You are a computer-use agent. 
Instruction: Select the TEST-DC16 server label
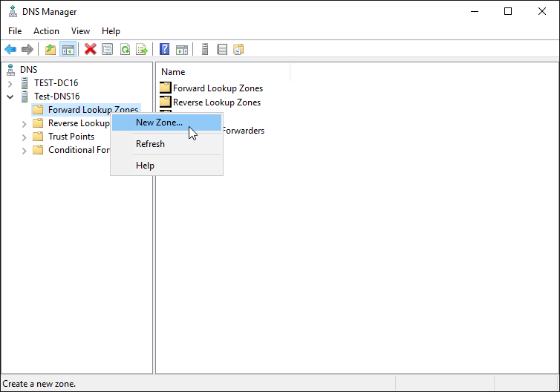click(x=56, y=83)
